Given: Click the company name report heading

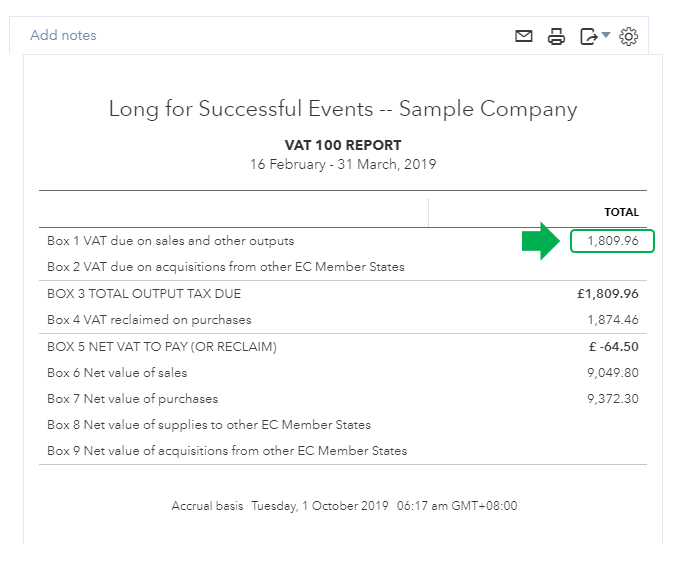Looking at the screenshot, I should pos(343,109).
